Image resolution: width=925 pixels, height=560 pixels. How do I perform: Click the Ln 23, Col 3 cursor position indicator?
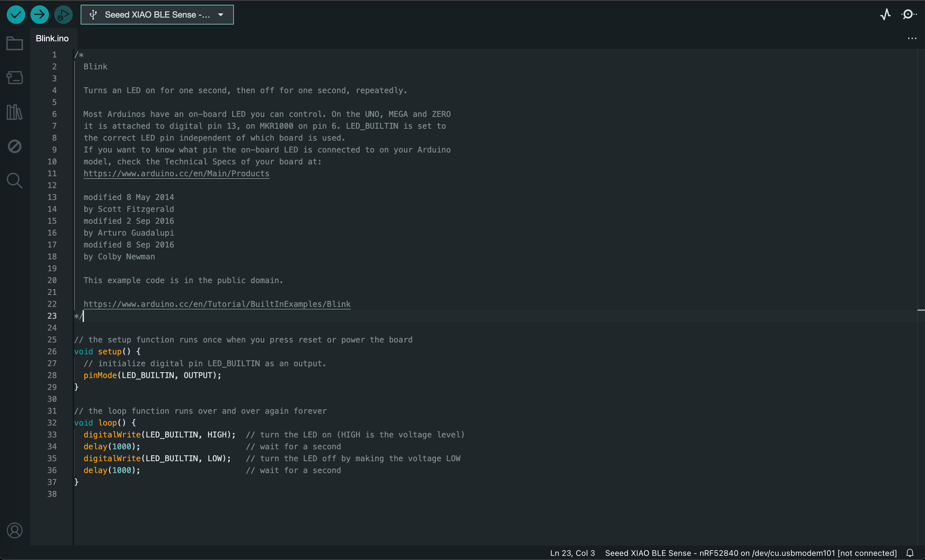tap(572, 553)
